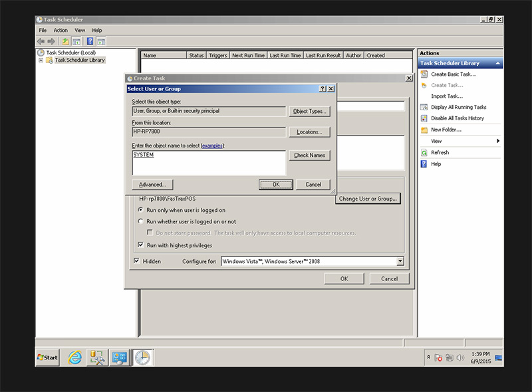Click the taskbar clock showing 1:39 PM
Screen dimensions: 532x392
pos(480,357)
